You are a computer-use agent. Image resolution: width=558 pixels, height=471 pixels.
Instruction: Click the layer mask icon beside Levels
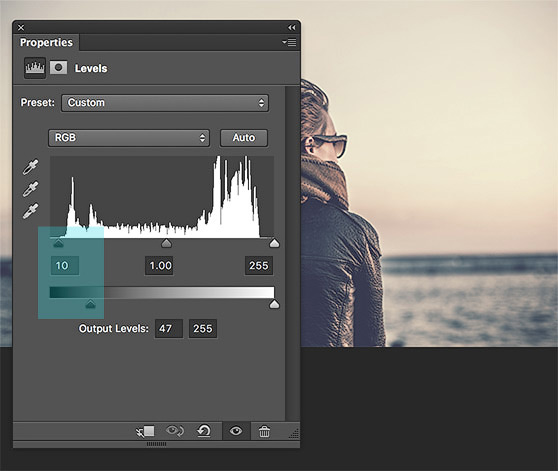click(58, 67)
